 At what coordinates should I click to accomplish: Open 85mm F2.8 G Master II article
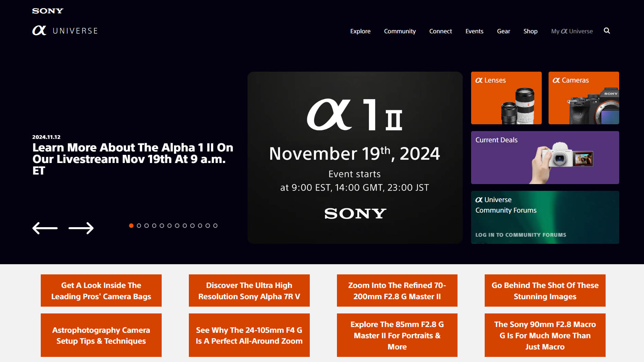click(x=397, y=335)
